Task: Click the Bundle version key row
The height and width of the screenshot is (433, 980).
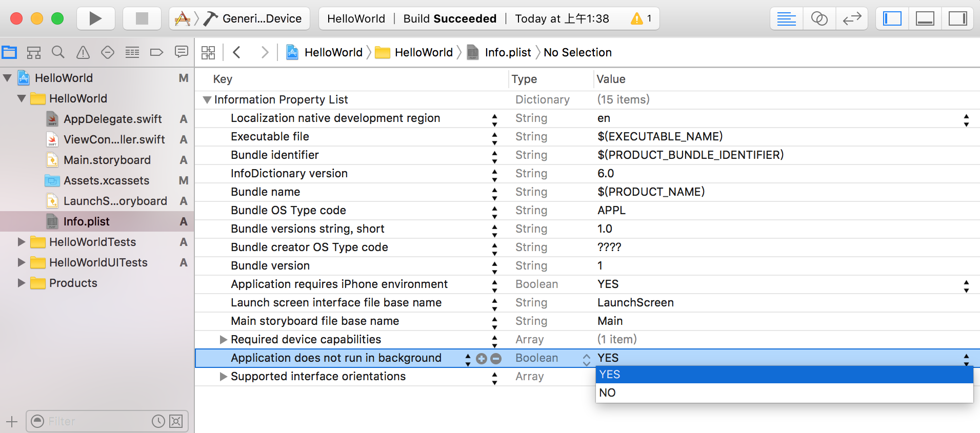Action: tap(270, 265)
